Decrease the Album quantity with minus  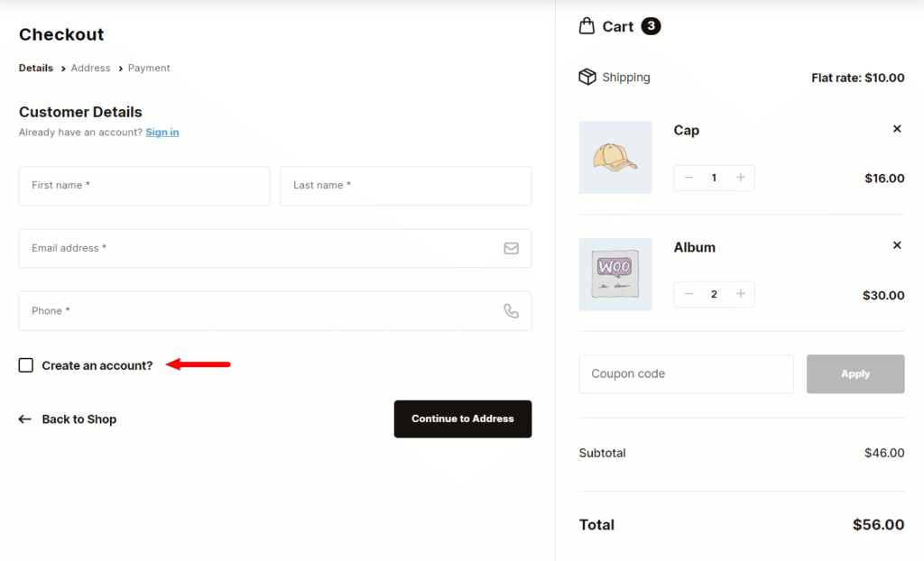pyautogui.click(x=688, y=294)
